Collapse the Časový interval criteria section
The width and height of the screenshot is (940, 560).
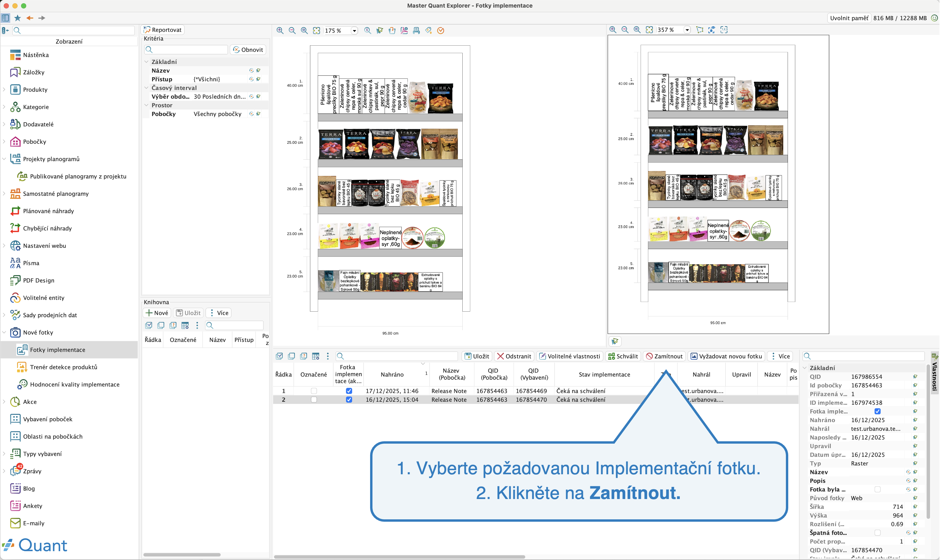click(x=146, y=87)
